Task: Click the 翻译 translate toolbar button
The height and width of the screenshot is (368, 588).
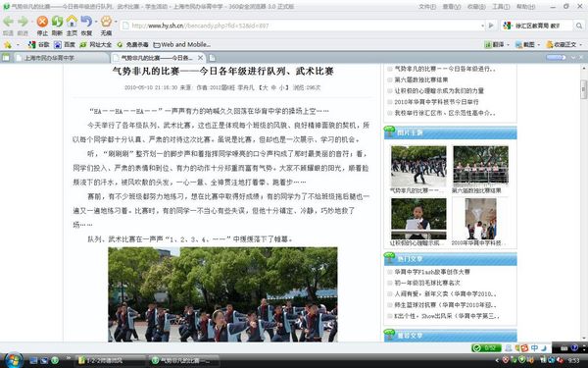Action: [x=494, y=45]
